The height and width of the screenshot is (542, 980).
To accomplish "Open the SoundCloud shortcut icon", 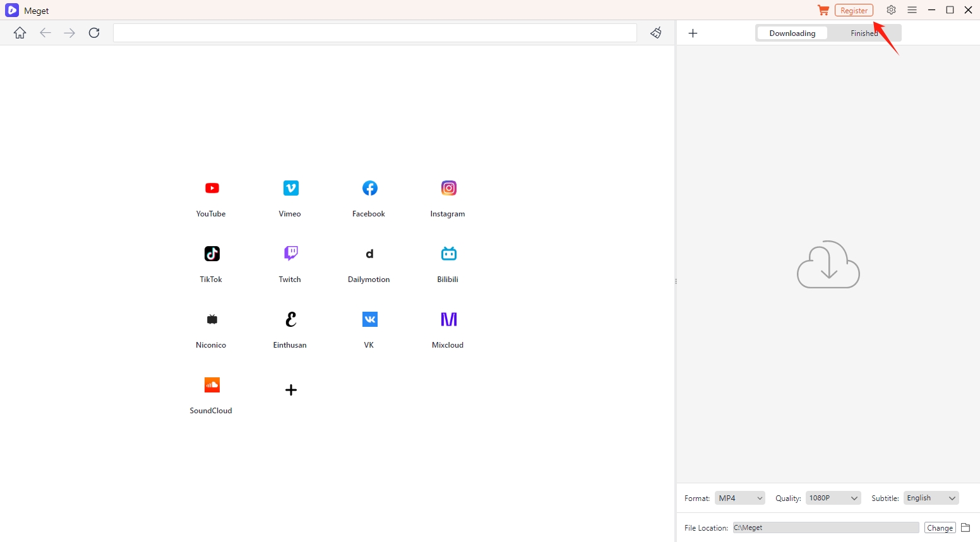I will pyautogui.click(x=212, y=385).
